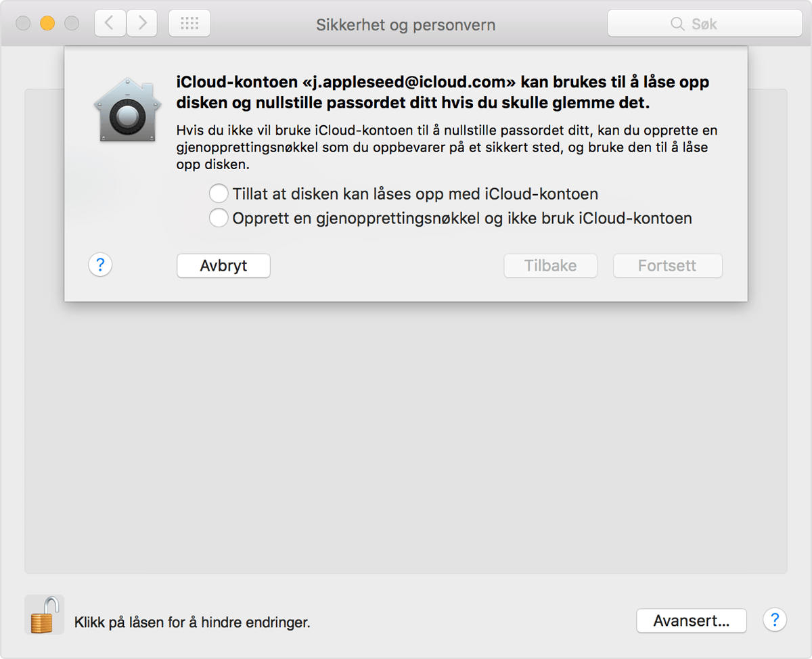Minimize the window with the yellow button

(x=47, y=24)
